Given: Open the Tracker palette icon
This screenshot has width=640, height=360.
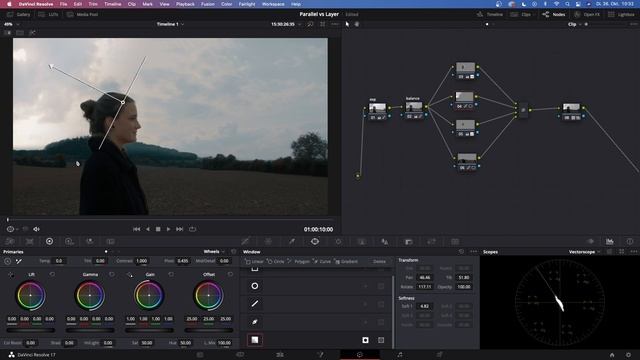Looking at the screenshot, I should pyautogui.click(x=338, y=241).
